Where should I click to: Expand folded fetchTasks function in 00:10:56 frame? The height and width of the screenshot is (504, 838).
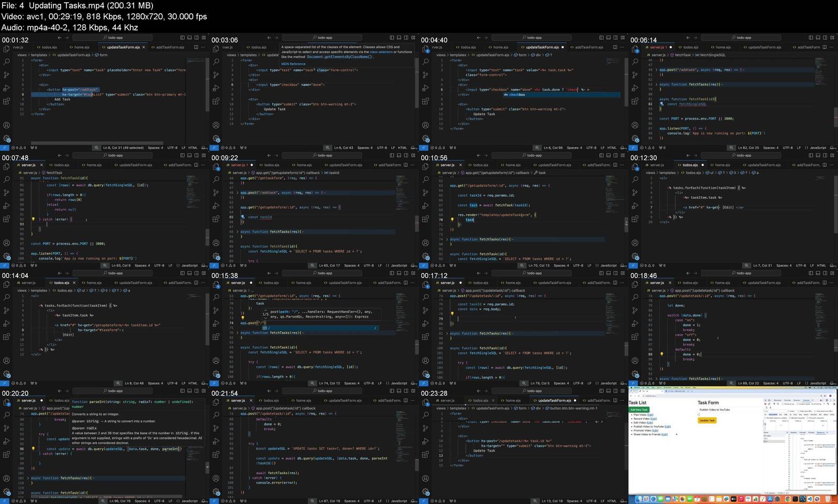447,239
